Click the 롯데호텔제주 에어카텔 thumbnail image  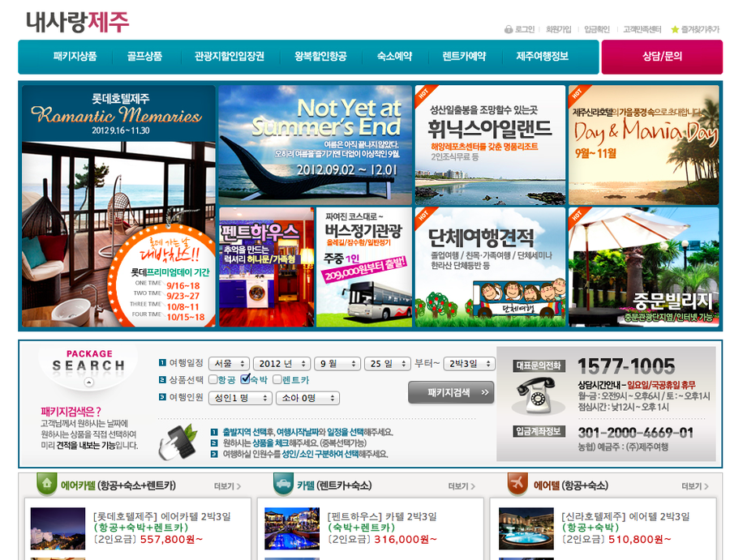(58, 528)
